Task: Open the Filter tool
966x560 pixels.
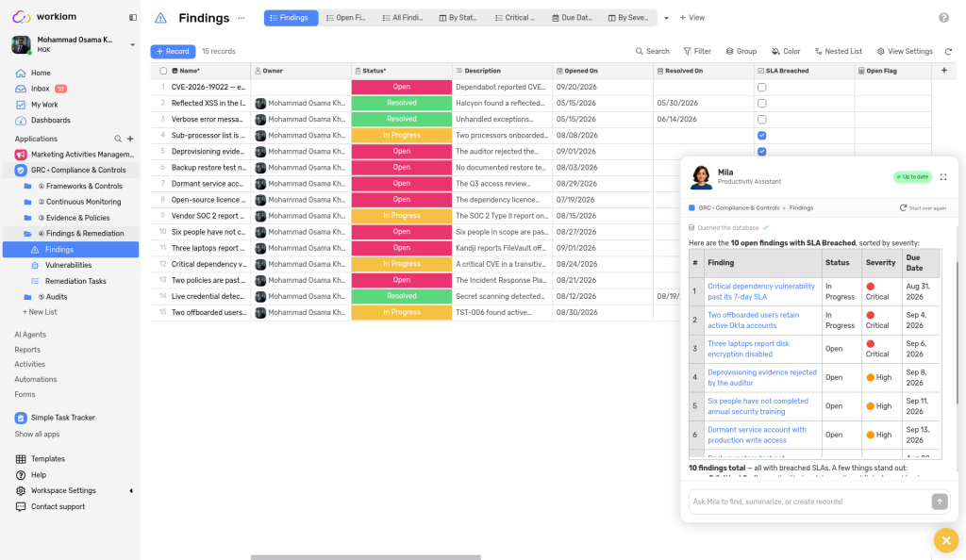Action: (697, 51)
